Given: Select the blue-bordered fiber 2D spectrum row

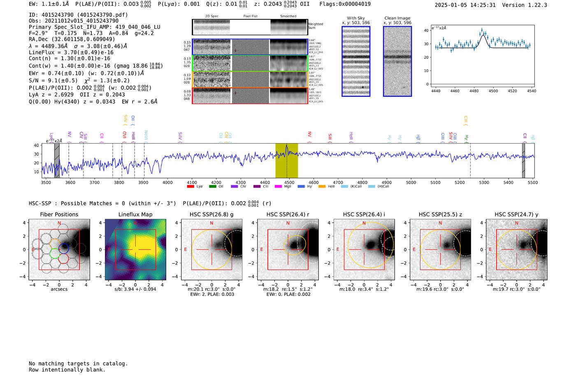Looking at the screenshot, I should [250, 47].
